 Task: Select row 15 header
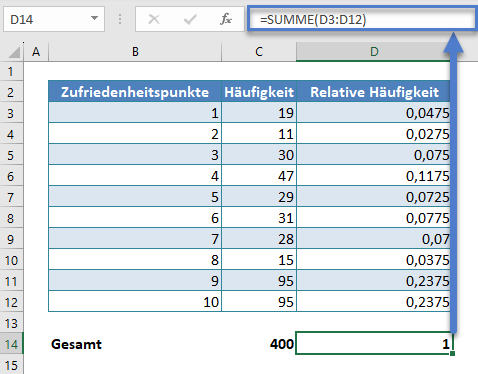click(x=11, y=365)
